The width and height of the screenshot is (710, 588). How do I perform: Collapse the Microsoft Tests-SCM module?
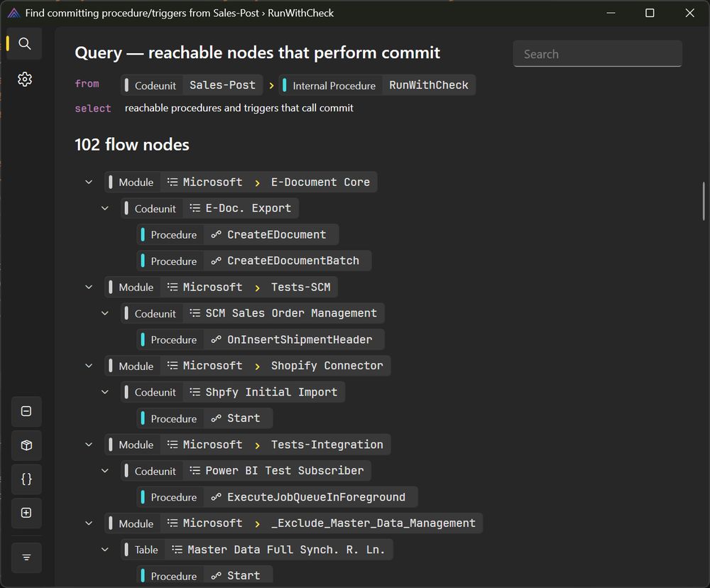(x=89, y=287)
